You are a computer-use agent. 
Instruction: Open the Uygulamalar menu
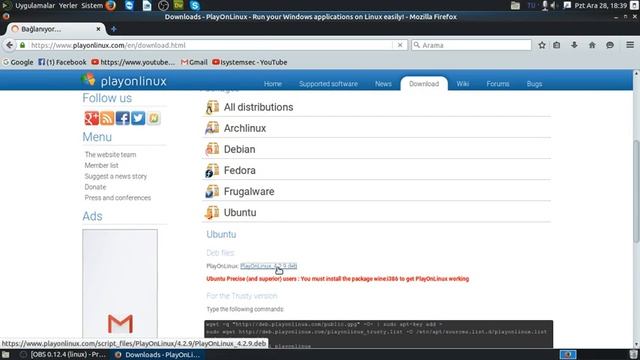(35, 5)
